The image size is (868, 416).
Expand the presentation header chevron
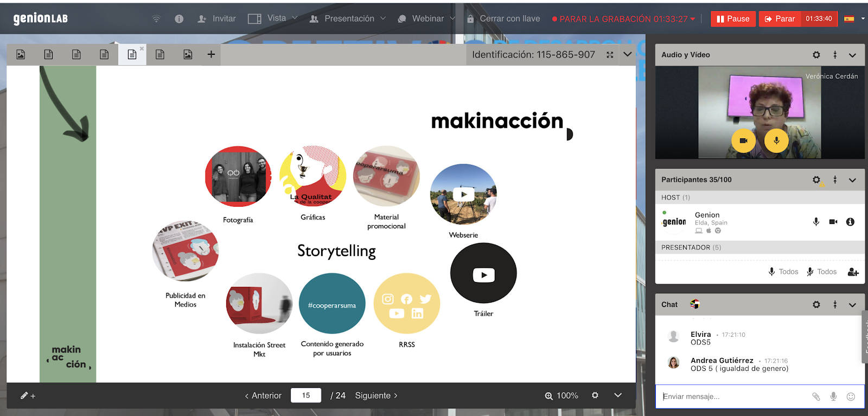628,54
